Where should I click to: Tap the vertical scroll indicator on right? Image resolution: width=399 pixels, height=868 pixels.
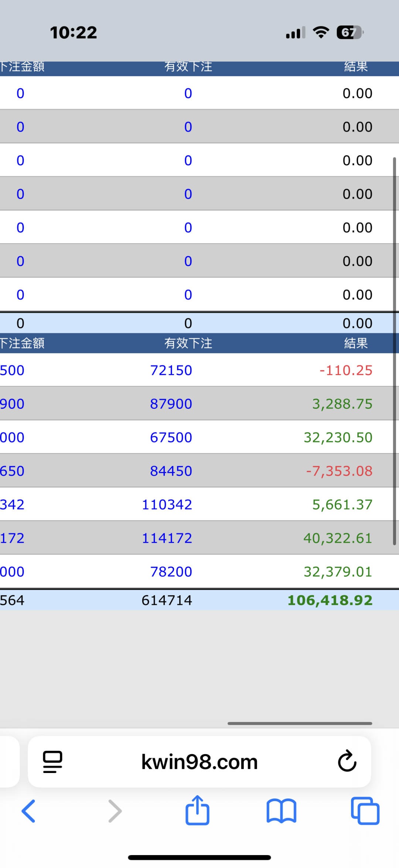pyautogui.click(x=394, y=351)
